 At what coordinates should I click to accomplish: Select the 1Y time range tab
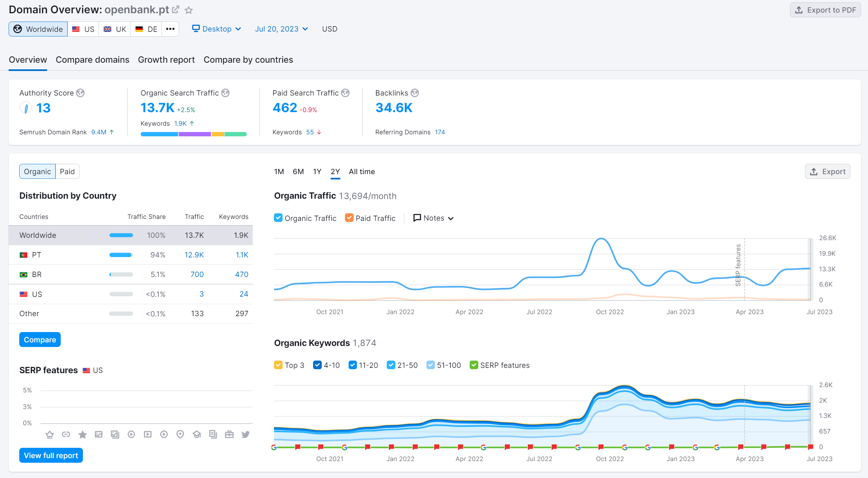point(317,171)
